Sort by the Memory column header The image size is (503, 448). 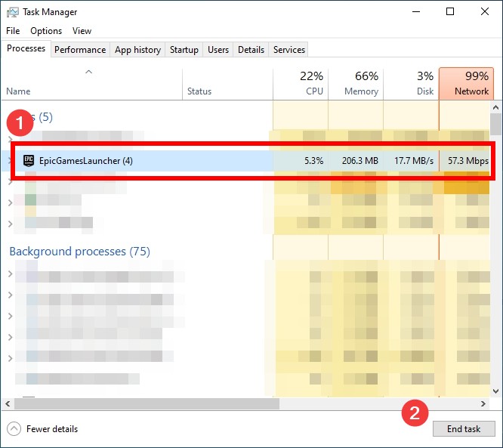356,84
